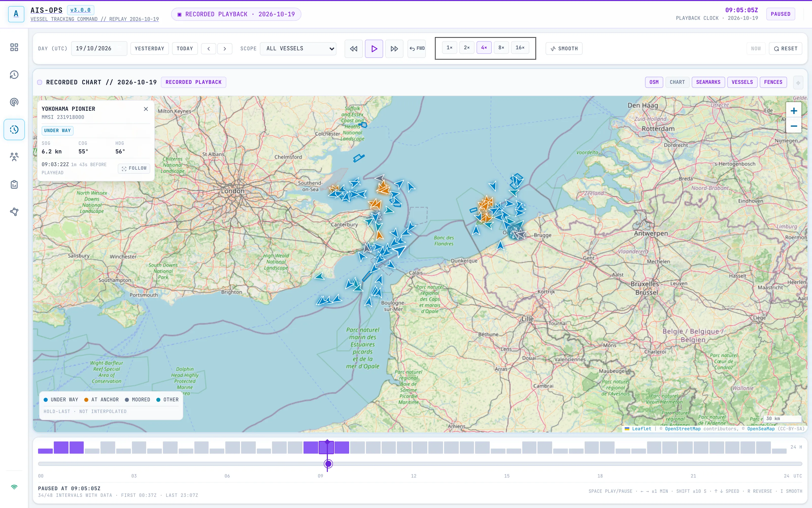Viewport: 812px width, 508px height.
Task: Click the rewind playback button
Action: (354, 49)
